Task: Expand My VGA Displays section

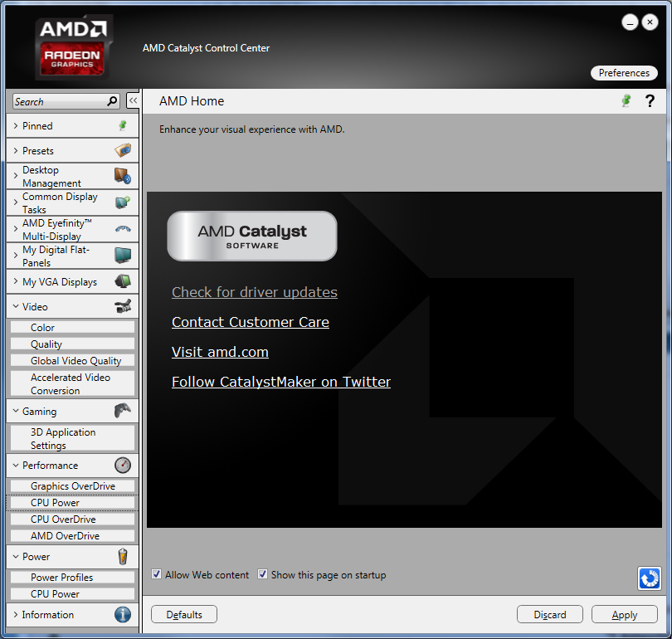Action: (x=16, y=281)
